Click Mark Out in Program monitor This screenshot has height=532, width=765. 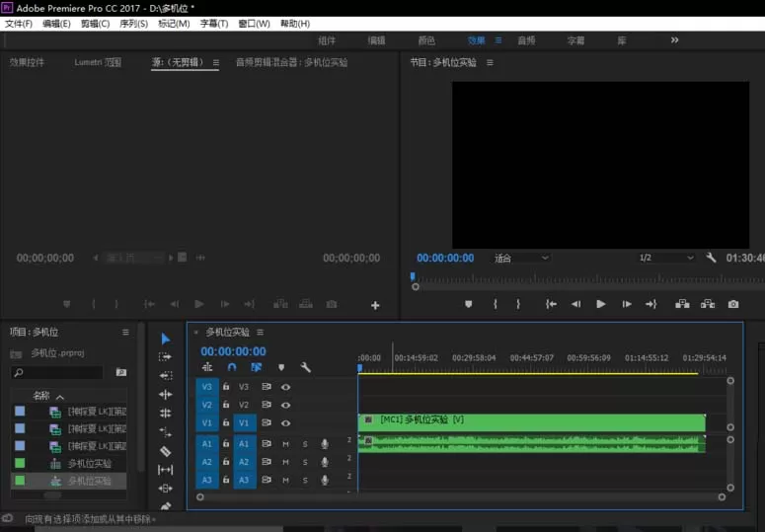[518, 304]
